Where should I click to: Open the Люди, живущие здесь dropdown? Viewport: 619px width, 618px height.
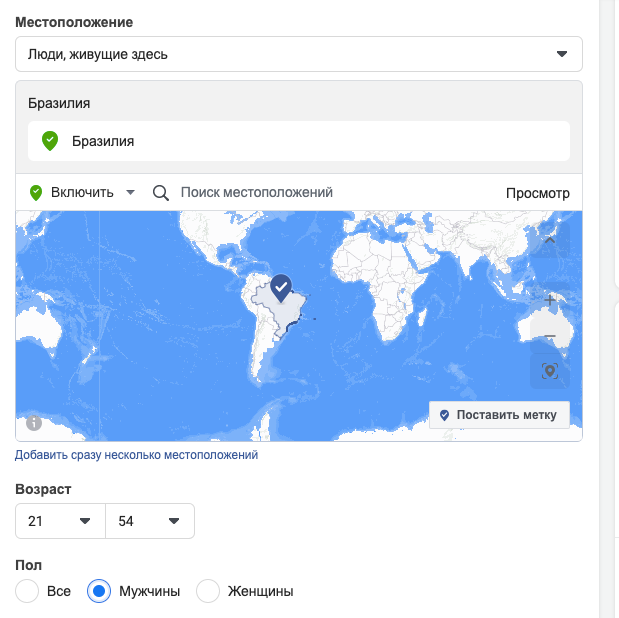point(299,54)
